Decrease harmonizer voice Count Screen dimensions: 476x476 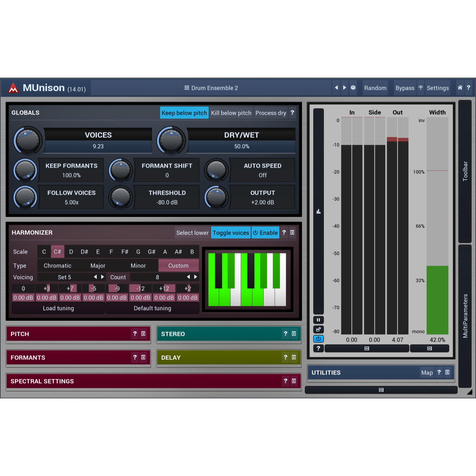[x=188, y=277]
